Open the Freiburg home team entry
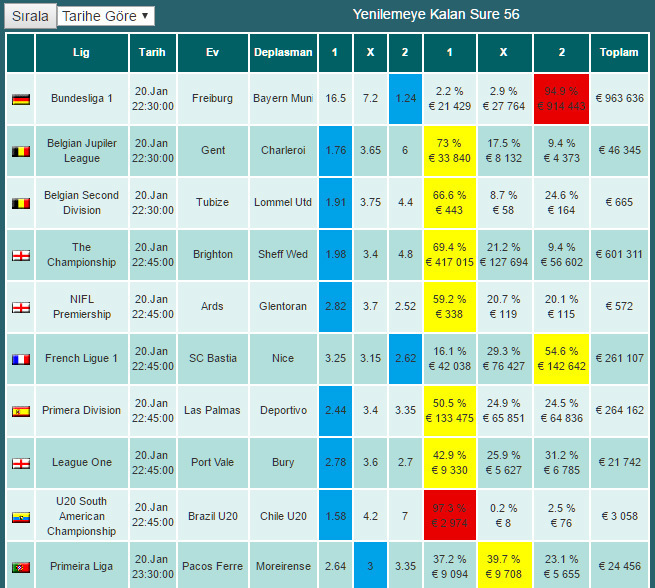The width and height of the screenshot is (655, 588). point(212,98)
